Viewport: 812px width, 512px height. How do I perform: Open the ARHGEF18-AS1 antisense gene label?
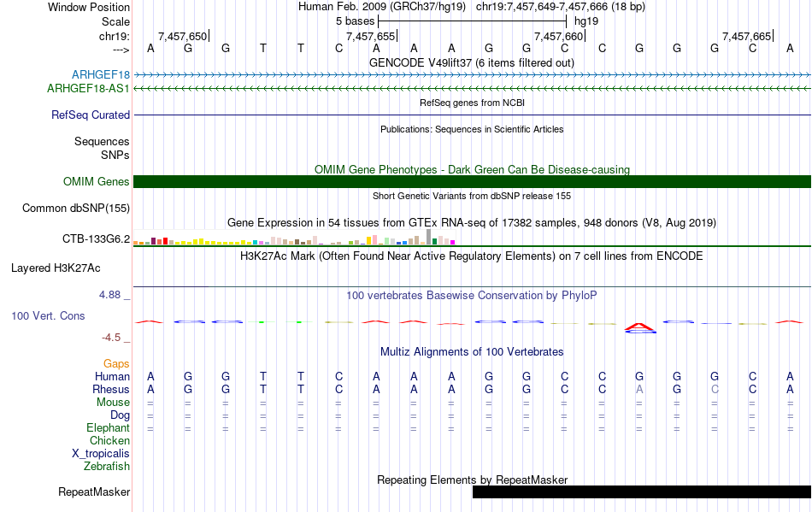88,89
